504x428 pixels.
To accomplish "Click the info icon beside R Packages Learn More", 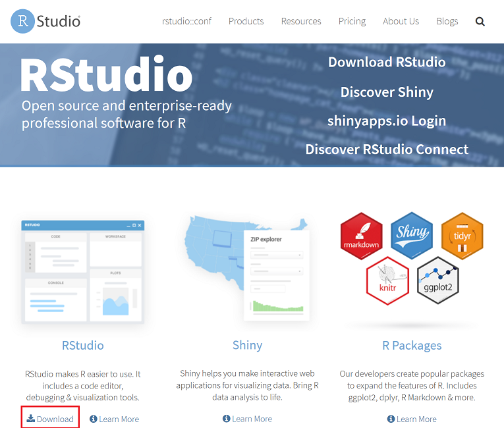I will point(391,419).
